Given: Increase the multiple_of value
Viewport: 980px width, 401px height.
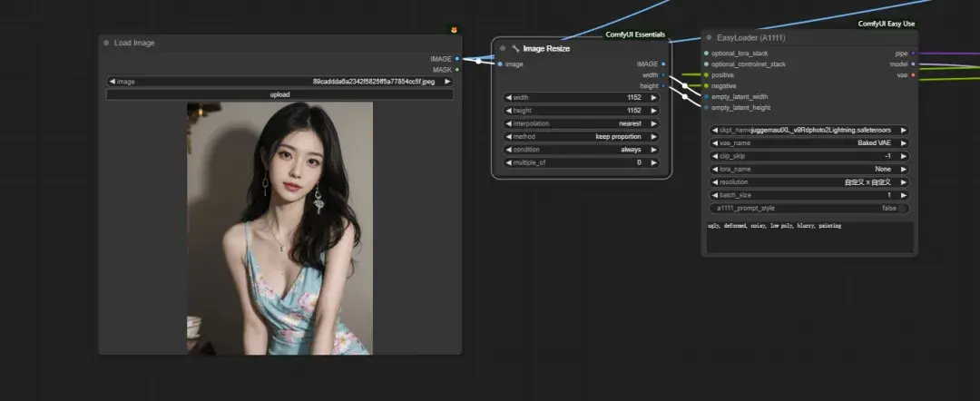Looking at the screenshot, I should point(653,162).
